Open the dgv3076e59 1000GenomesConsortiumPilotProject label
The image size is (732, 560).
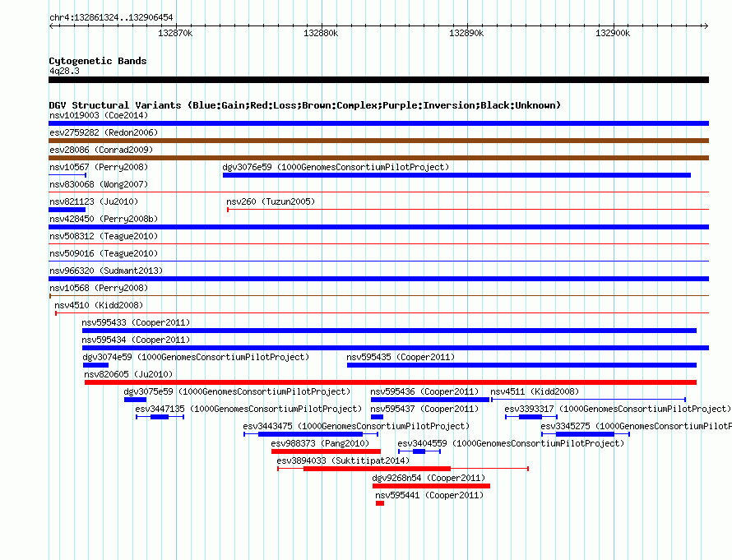[336, 167]
